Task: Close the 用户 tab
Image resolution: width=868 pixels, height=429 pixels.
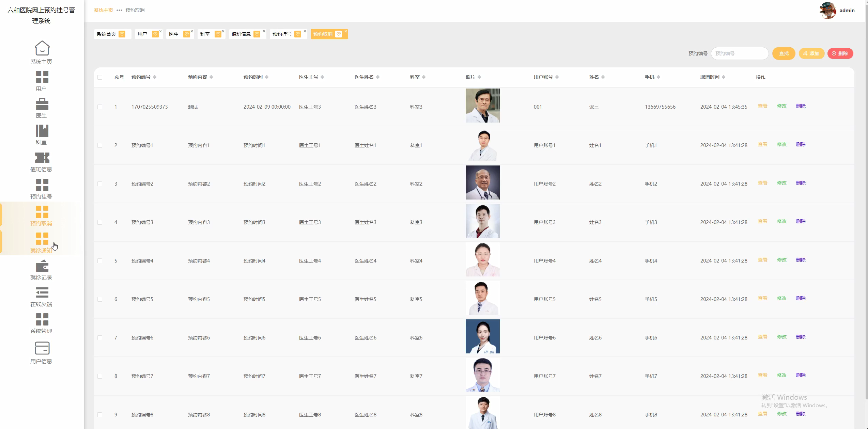Action: (160, 31)
